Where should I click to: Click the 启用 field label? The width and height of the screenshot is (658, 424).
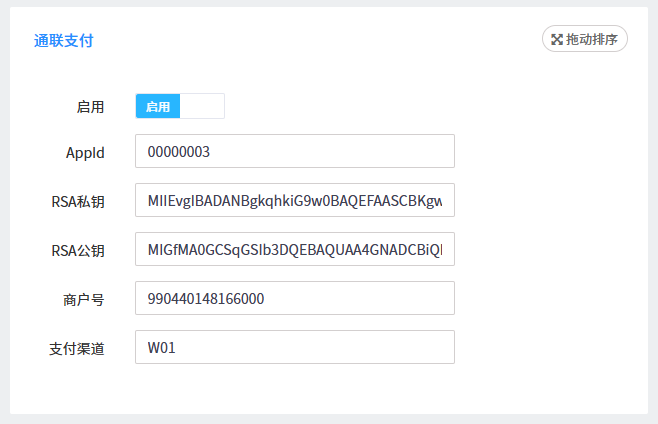click(x=90, y=106)
